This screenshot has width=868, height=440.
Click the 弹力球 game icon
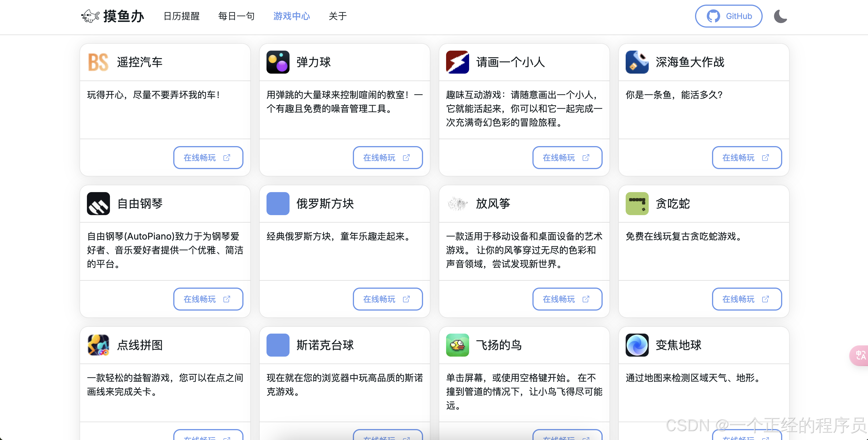(x=278, y=62)
